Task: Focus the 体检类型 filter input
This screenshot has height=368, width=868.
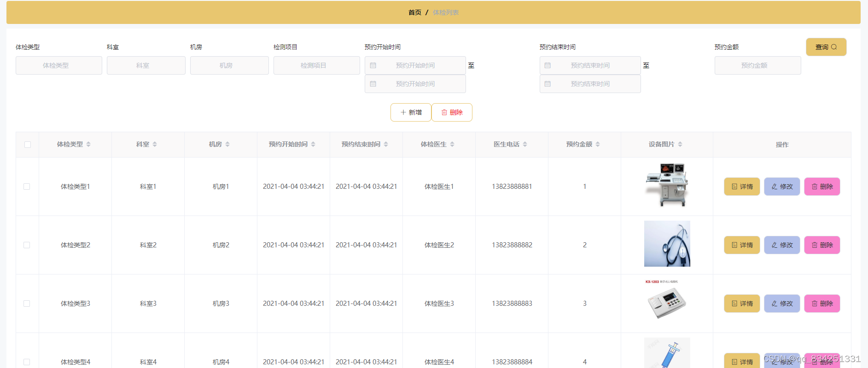Action: pyautogui.click(x=59, y=65)
